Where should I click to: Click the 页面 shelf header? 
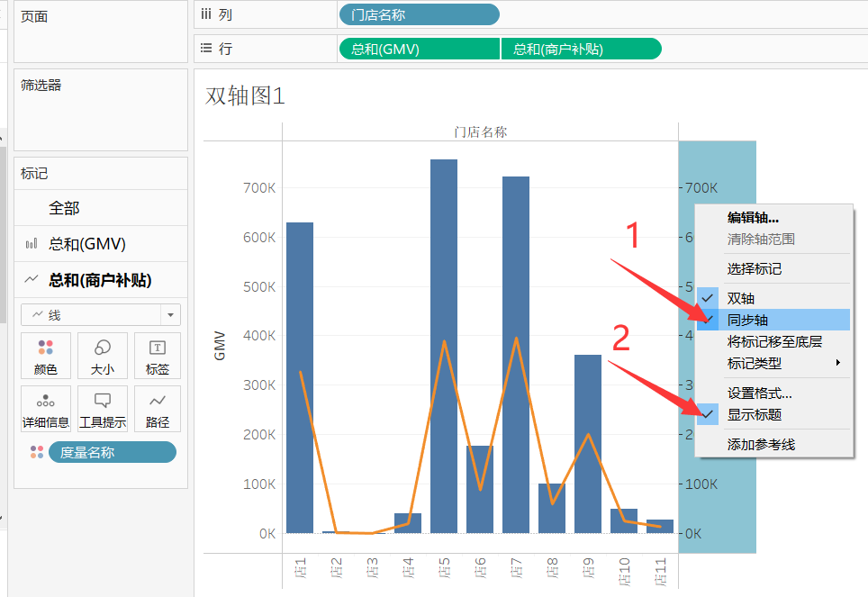click(34, 16)
